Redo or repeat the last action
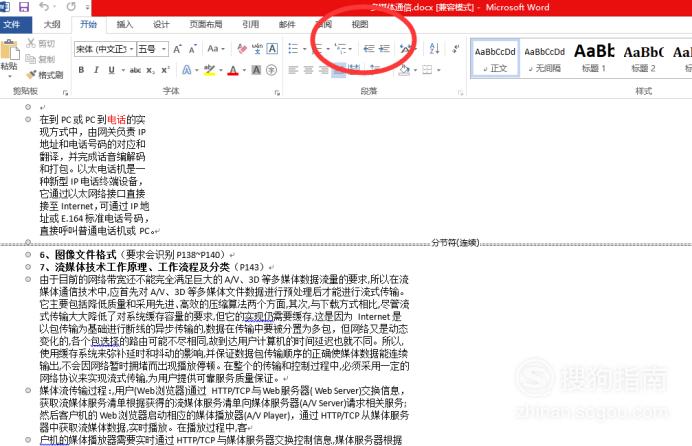The image size is (692, 446). coord(71,7)
